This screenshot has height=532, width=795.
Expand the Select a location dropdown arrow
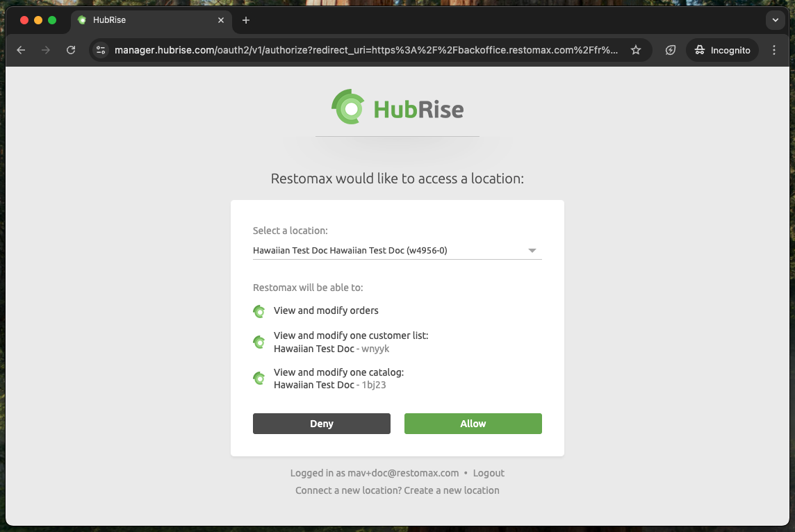point(532,251)
